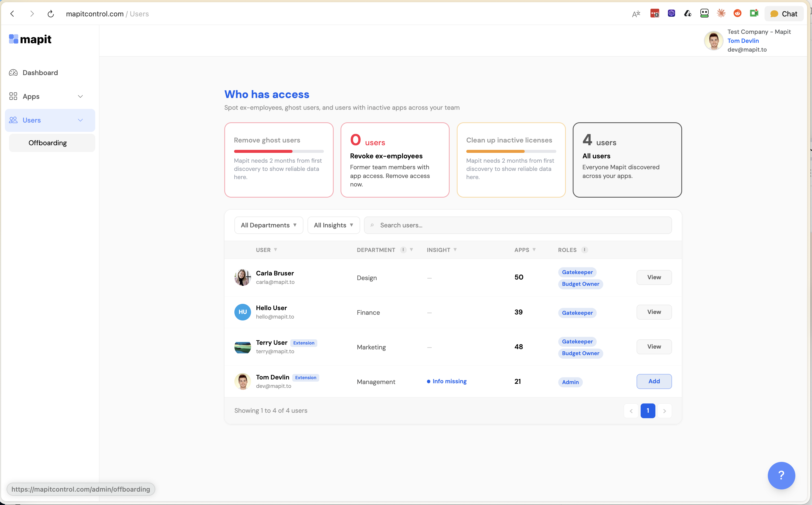Expand the Apps sidebar chevron

pyautogui.click(x=80, y=97)
